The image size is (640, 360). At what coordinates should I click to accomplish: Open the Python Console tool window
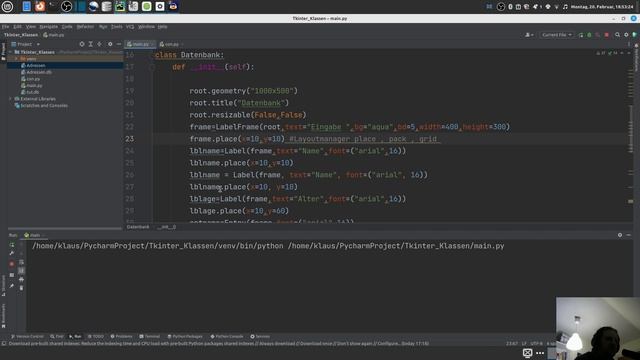point(227,337)
